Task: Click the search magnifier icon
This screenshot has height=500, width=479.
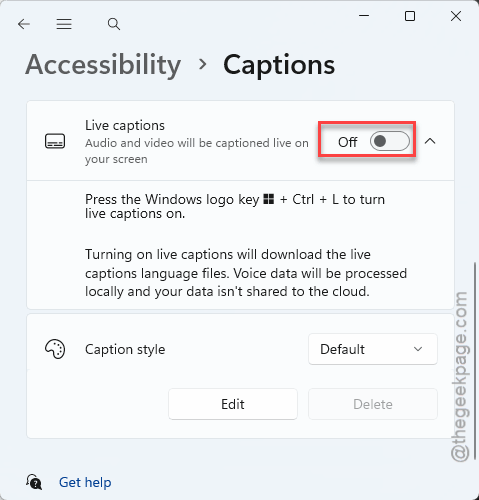Action: coord(114,24)
